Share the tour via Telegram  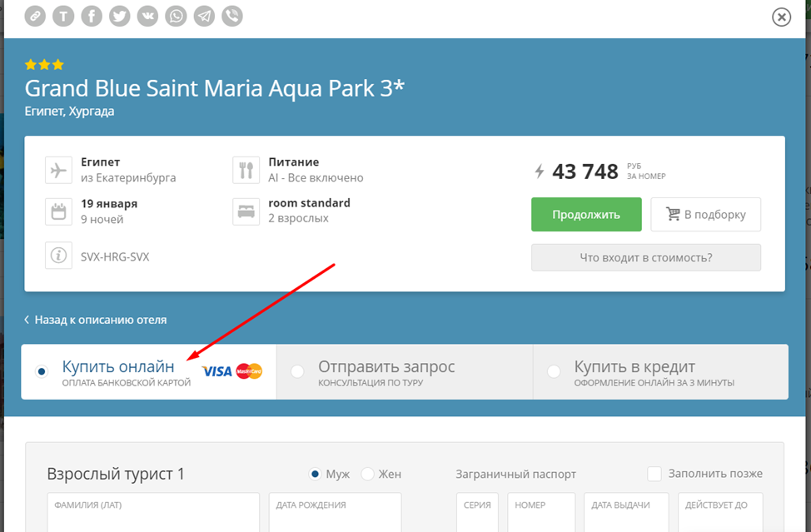[204, 16]
